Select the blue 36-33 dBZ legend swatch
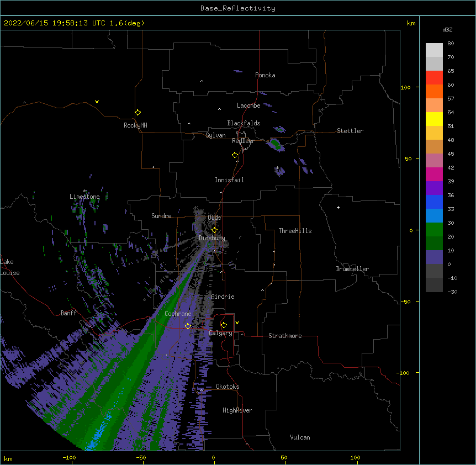The image size is (476, 465). click(434, 202)
